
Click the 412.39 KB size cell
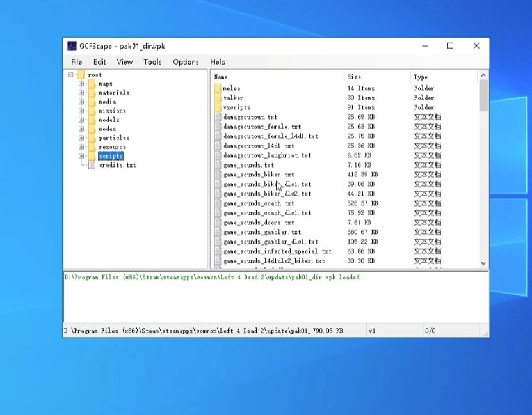point(362,175)
